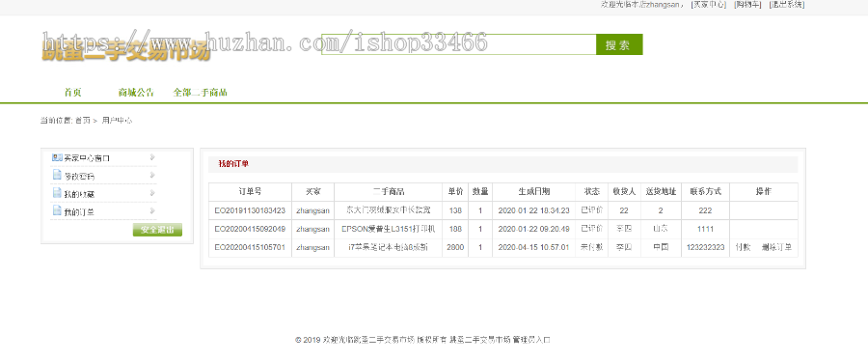Click the arrow on the 买家中心窗口 row
Screen dimensions: 868x362
tap(152, 157)
